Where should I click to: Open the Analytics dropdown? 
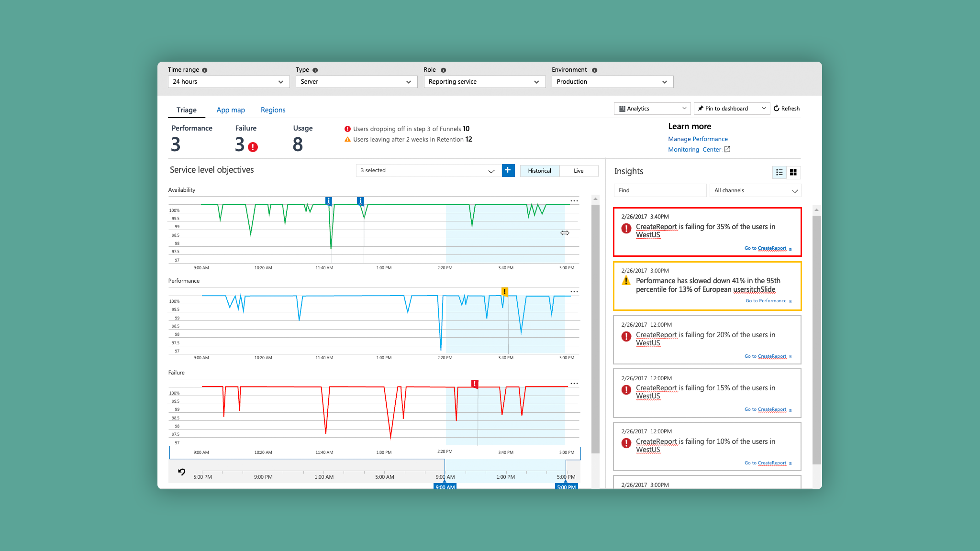tap(652, 109)
